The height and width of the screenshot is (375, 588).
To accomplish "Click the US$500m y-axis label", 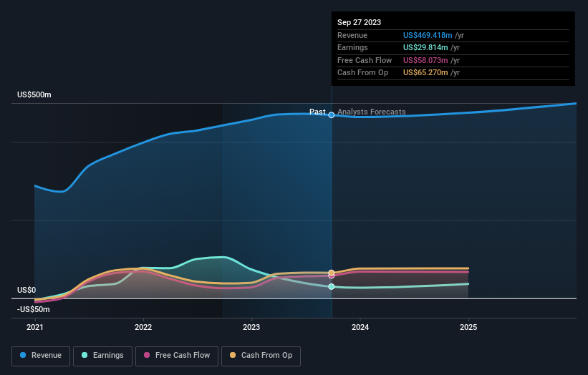I will click(x=34, y=94).
